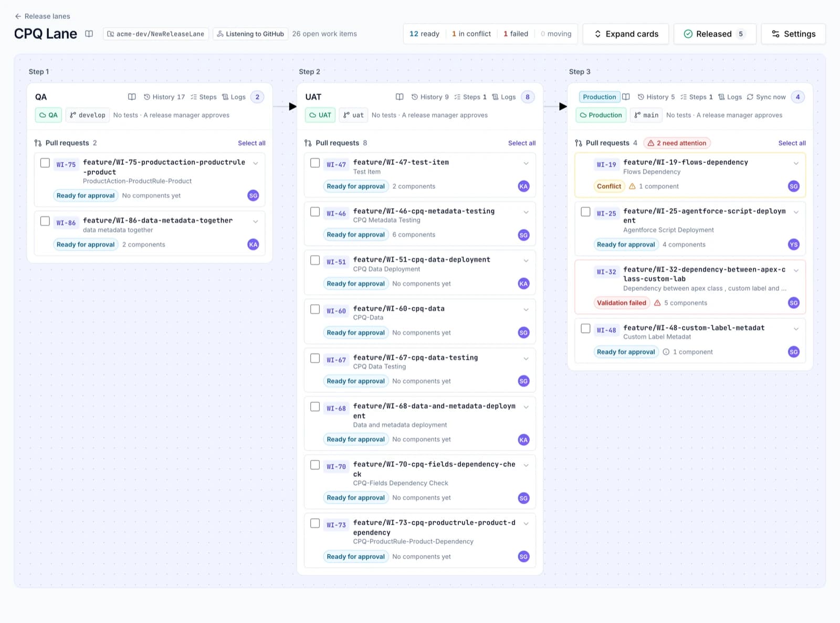Tick the checkbox for WI-47 test item
This screenshot has height=623, width=840.
315,163
